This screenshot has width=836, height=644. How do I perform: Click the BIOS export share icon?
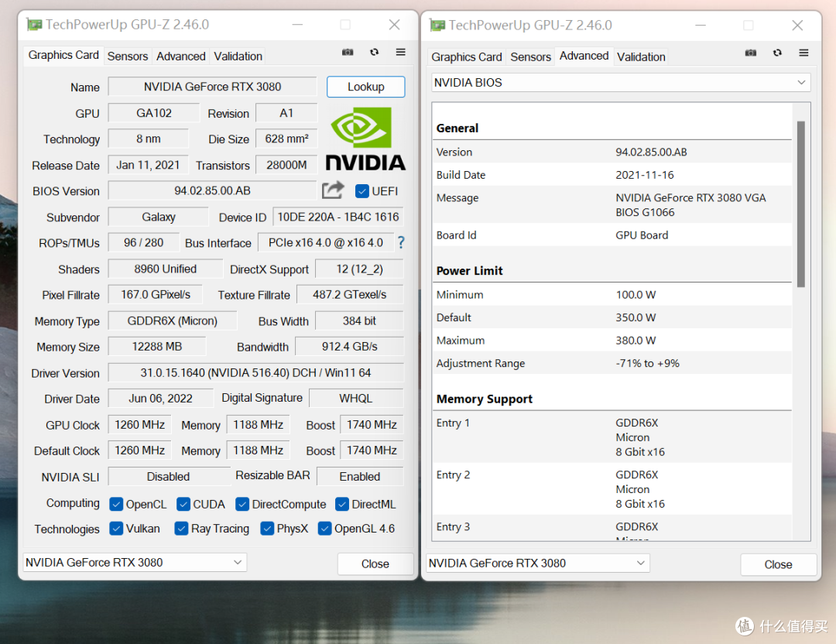333,190
